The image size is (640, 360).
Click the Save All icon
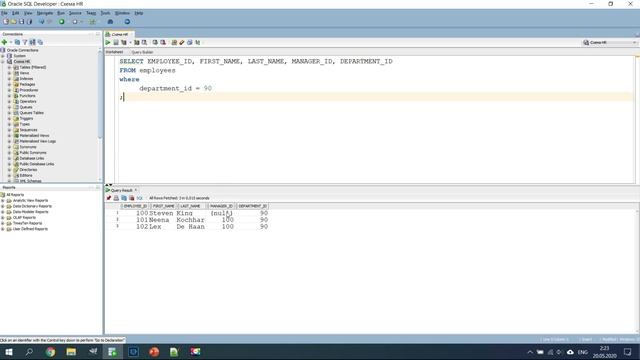29,22
